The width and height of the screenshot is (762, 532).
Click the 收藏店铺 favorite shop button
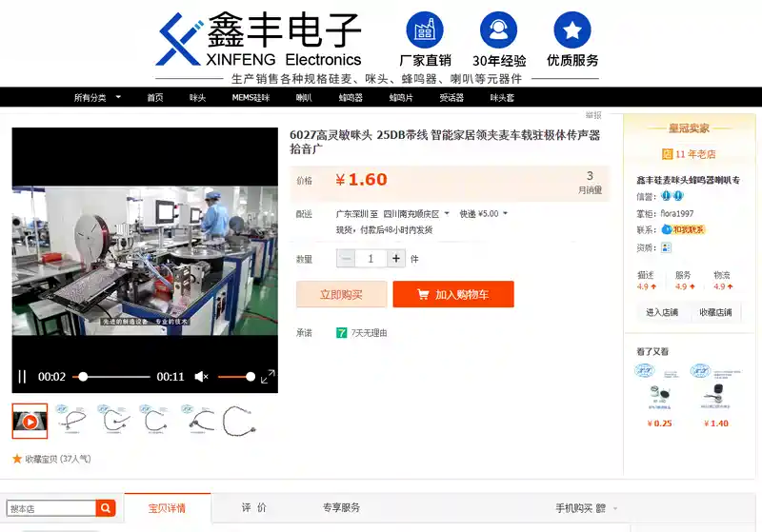(715, 312)
